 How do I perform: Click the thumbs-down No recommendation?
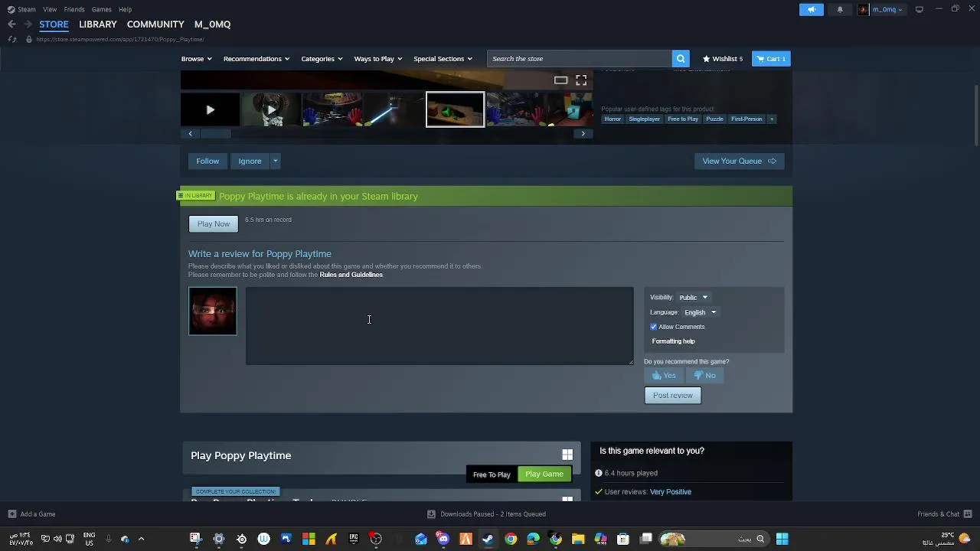704,375
